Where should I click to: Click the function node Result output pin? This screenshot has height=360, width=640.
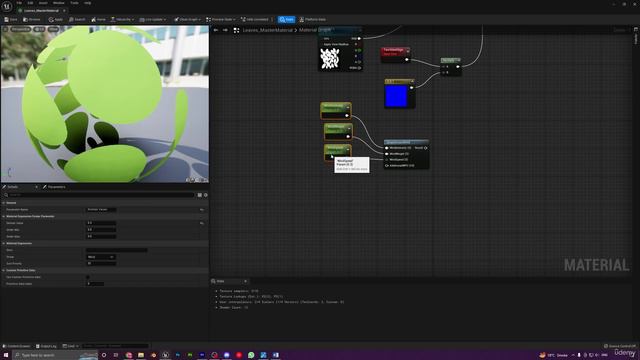[426, 148]
